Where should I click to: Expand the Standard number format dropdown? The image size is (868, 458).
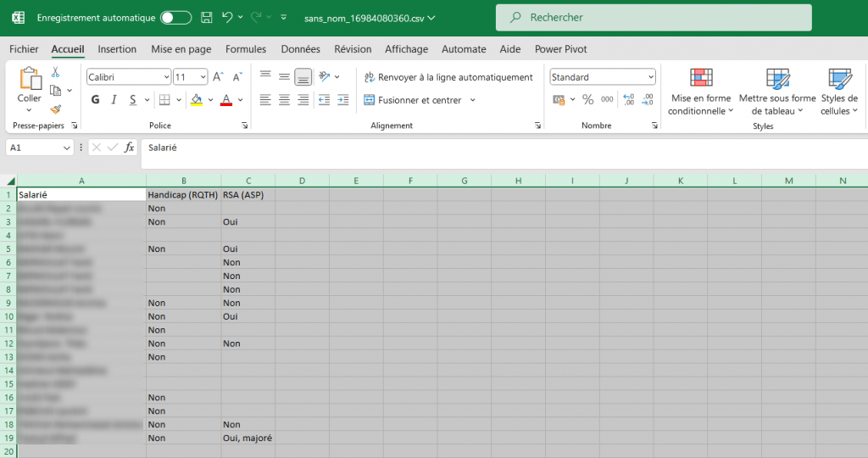(650, 77)
